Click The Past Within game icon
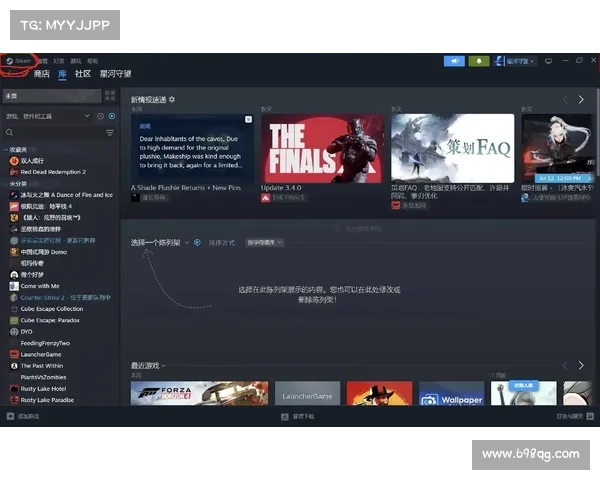This screenshot has width=600, height=480. click(14, 366)
